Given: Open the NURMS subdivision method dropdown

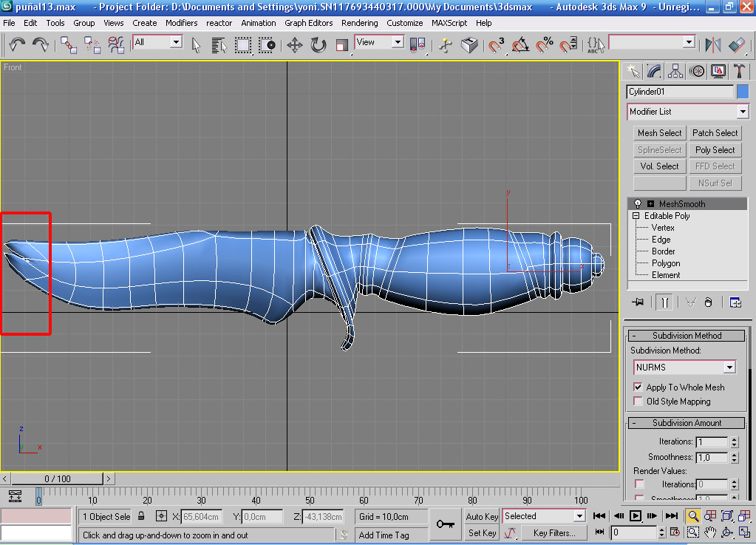Looking at the screenshot, I should click(729, 368).
